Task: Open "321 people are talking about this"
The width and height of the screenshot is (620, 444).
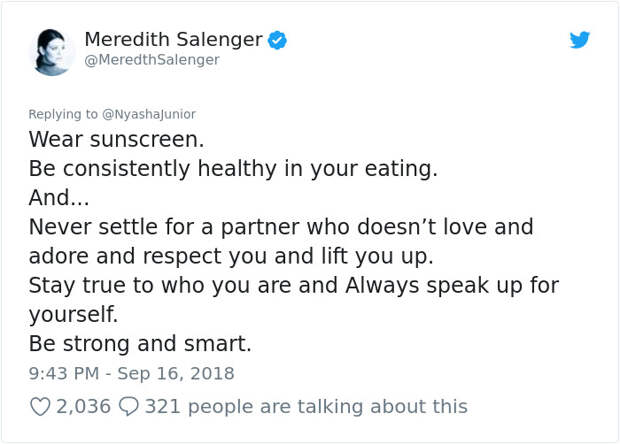Action: coord(306,406)
